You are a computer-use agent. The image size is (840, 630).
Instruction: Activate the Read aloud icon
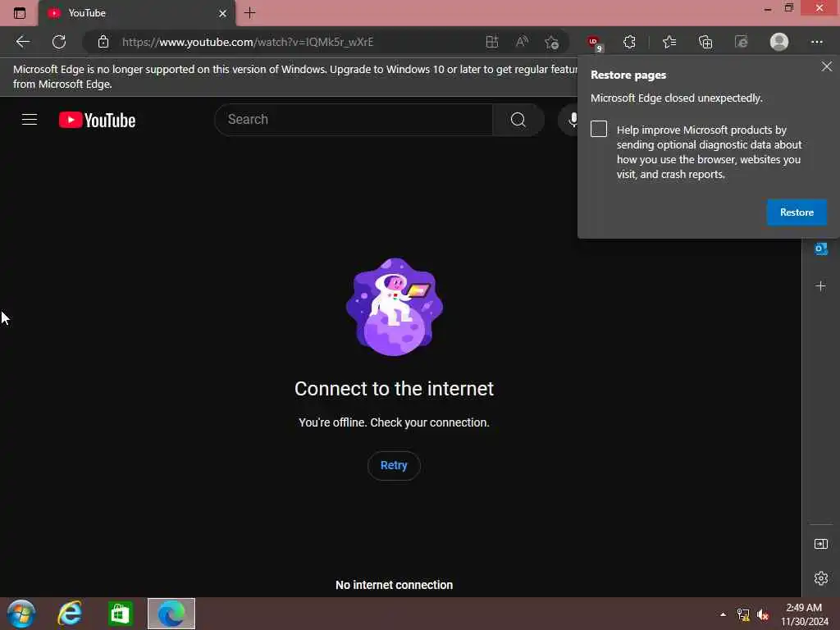[522, 42]
